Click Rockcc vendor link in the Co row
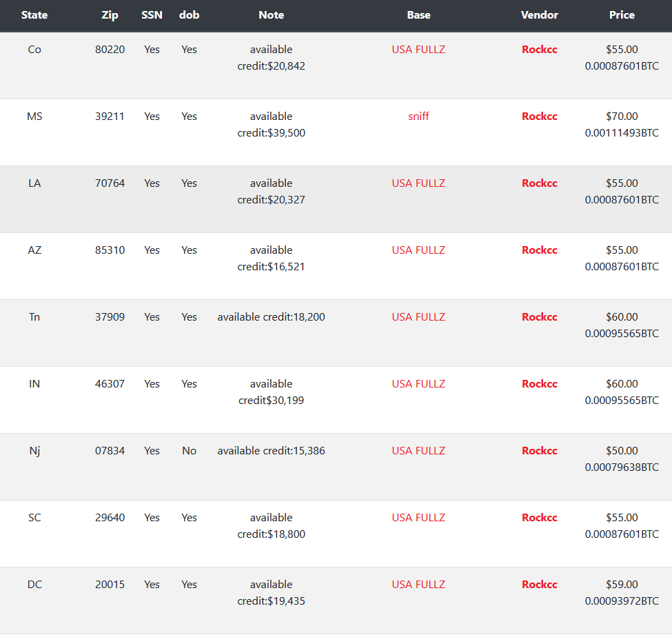672x635 pixels. click(540, 50)
